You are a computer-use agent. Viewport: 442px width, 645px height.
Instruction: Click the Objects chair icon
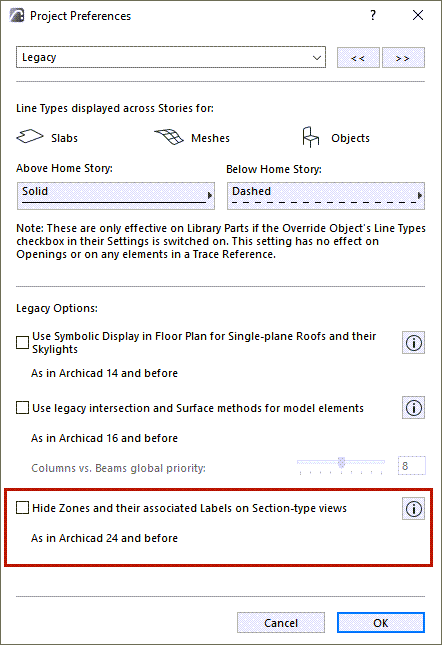310,137
